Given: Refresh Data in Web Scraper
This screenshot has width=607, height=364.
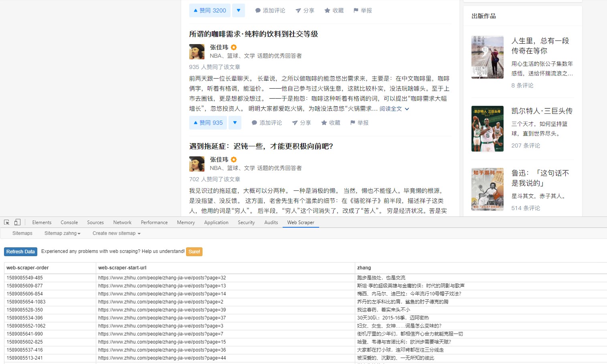Looking at the screenshot, I should pos(20,252).
